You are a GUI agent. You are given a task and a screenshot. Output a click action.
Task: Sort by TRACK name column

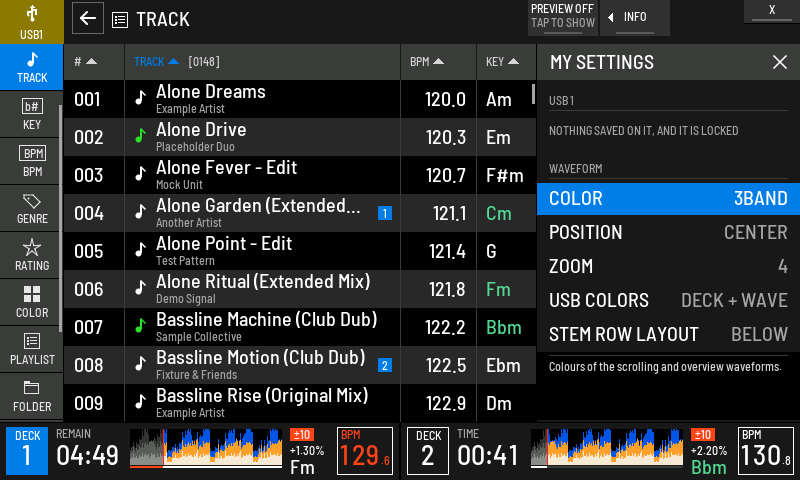[262, 62]
